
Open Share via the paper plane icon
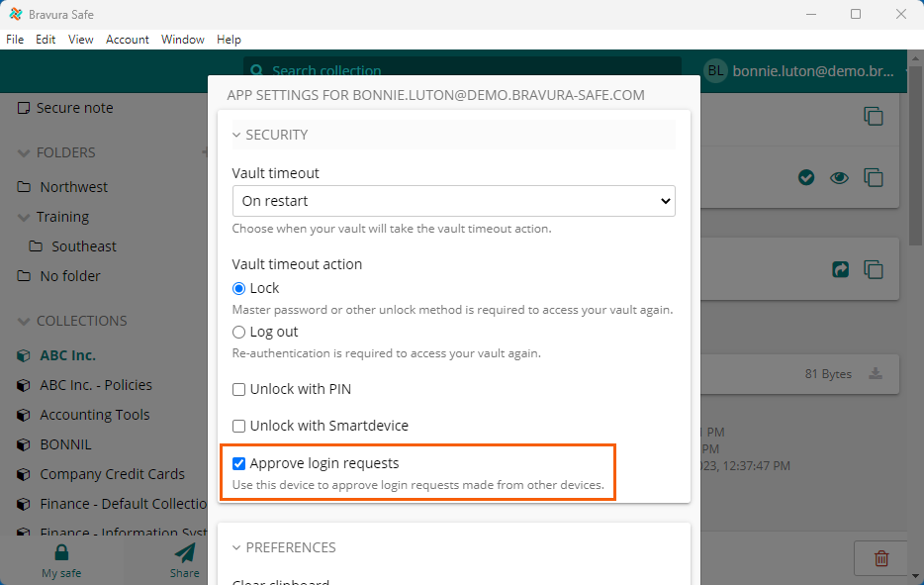coord(184,552)
